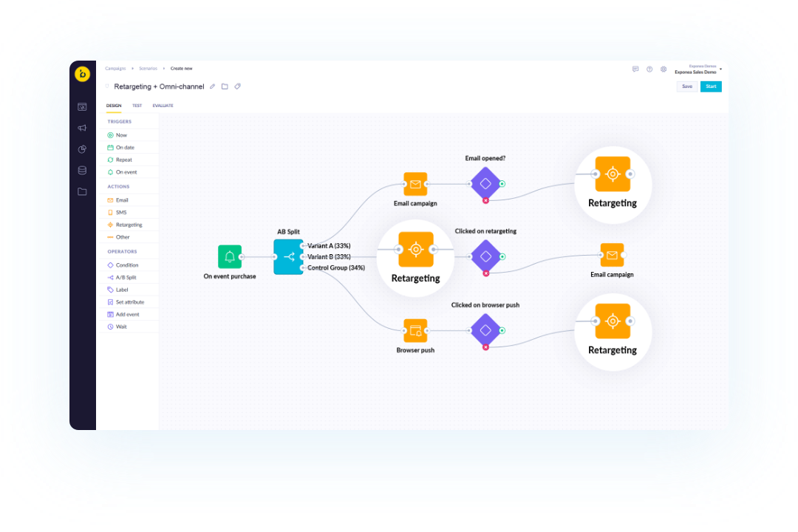
Task: Switch to the Test tab
Action: click(137, 106)
